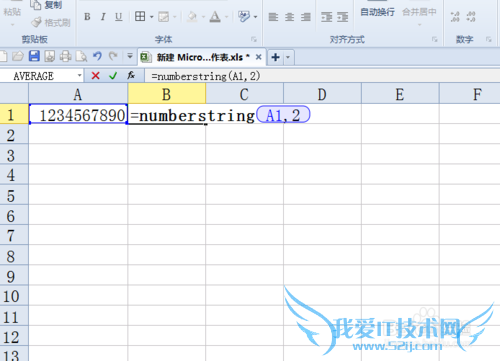Click 合并居中 merge and center button

tap(419, 12)
